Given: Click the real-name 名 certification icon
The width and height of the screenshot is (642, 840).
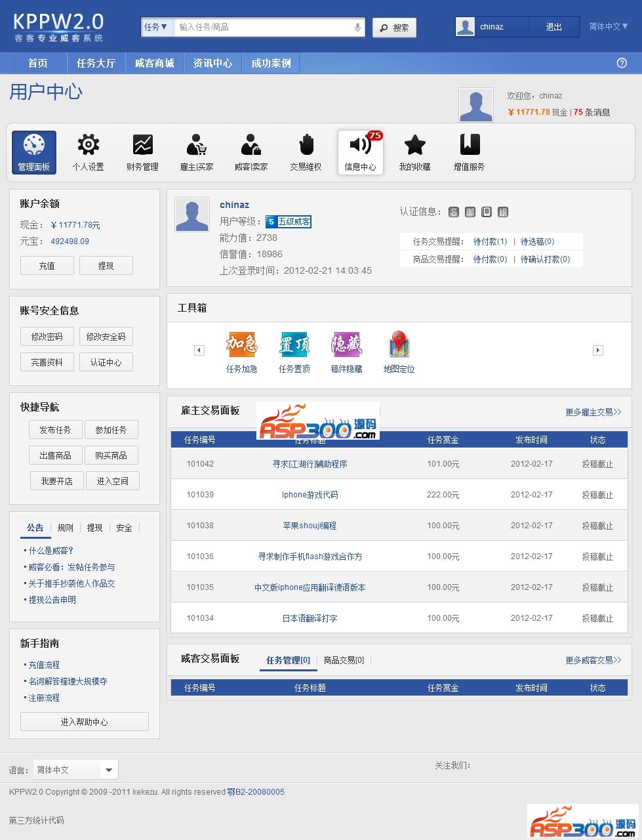Looking at the screenshot, I should tap(454, 212).
